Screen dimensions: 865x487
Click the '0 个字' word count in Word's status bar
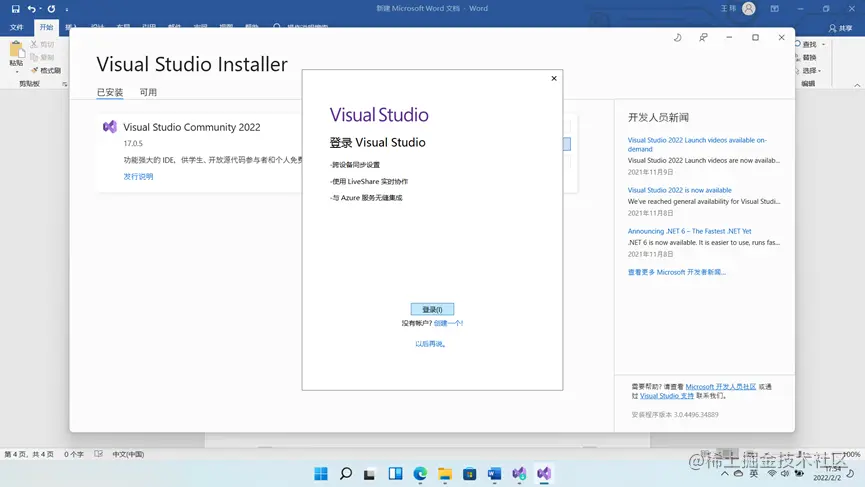74,454
